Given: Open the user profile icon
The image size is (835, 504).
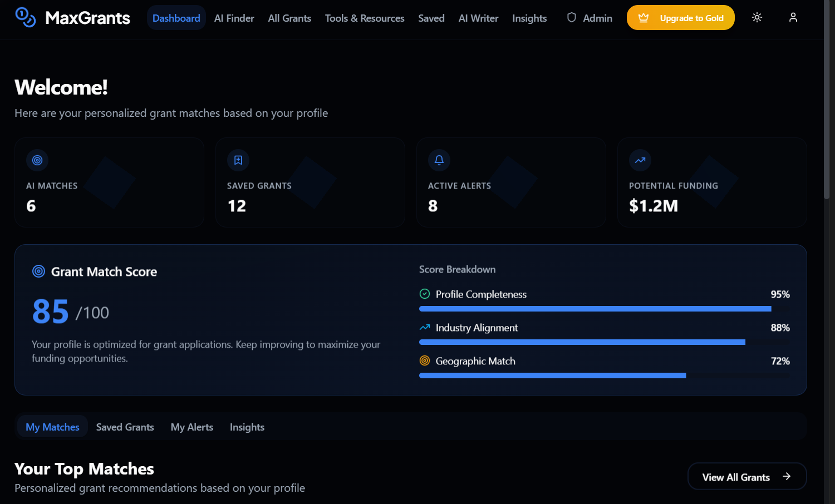Looking at the screenshot, I should tap(793, 17).
